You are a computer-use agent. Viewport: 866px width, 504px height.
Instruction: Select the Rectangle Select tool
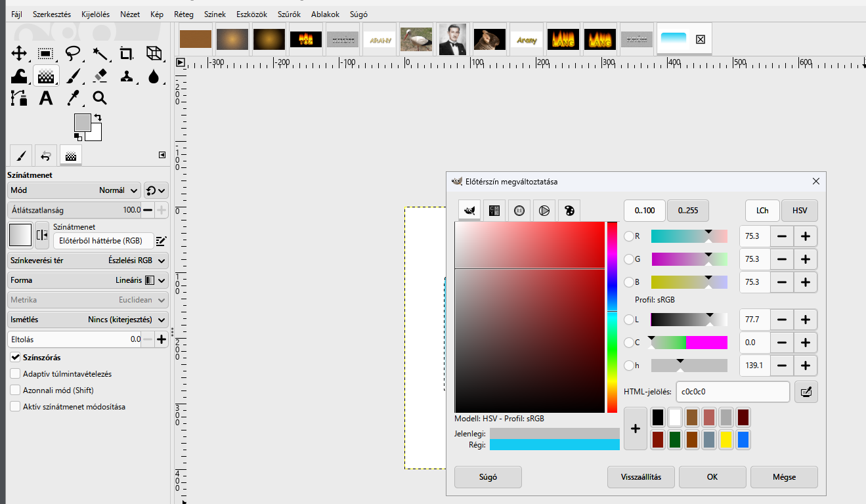[45, 54]
